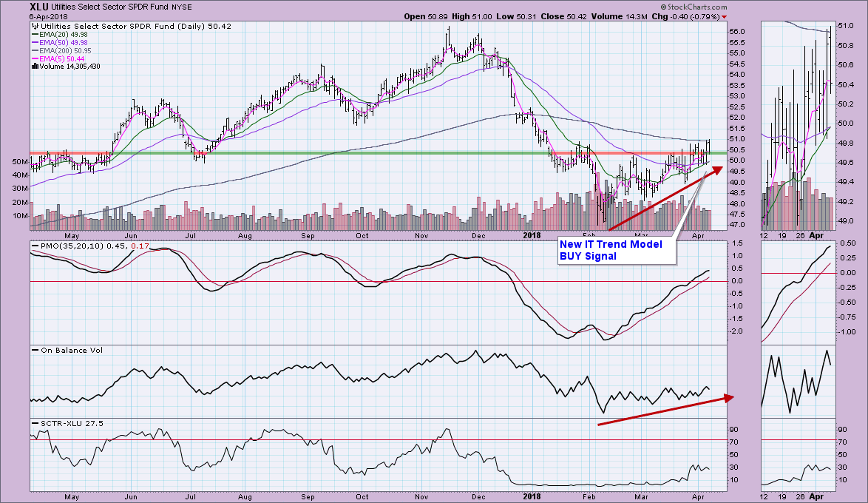Click the XLU ticker symbol in the header
The height and width of the screenshot is (503, 868).
coord(38,7)
